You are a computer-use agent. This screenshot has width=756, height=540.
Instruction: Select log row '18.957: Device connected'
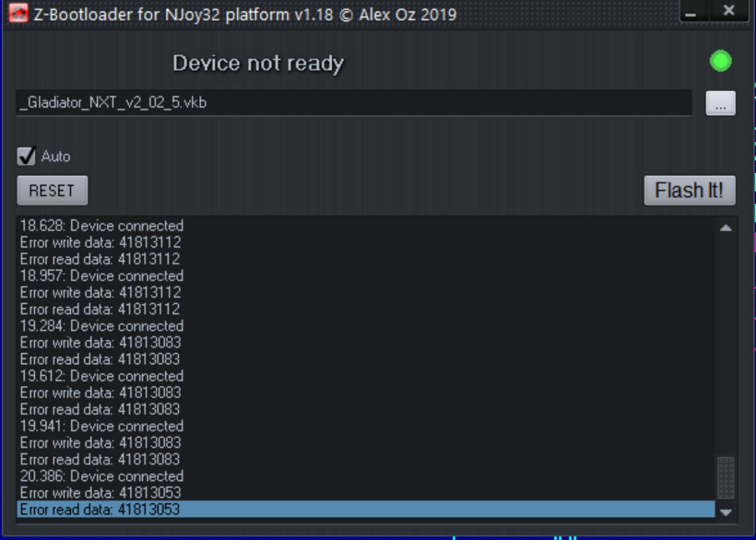coord(366,276)
